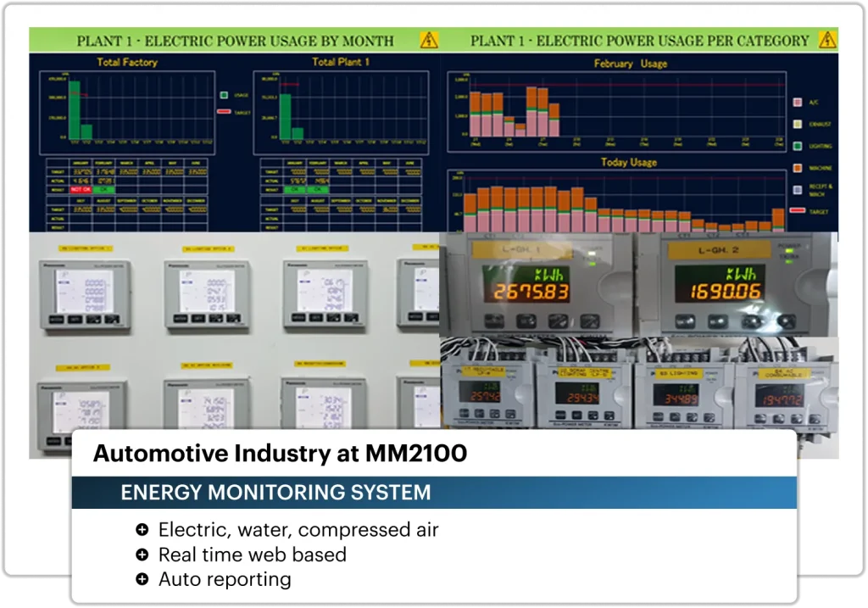Click plus bullet before Electric, water, compressed air

coord(142,529)
